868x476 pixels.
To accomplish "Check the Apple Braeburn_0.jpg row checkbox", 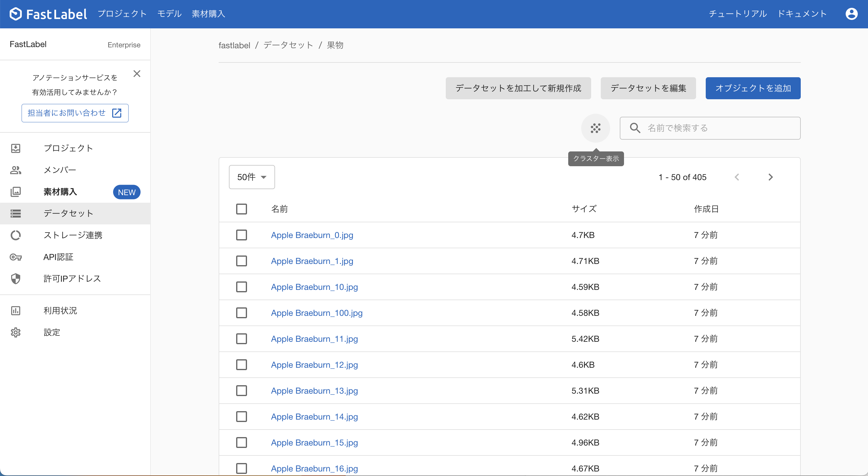I will pos(241,235).
